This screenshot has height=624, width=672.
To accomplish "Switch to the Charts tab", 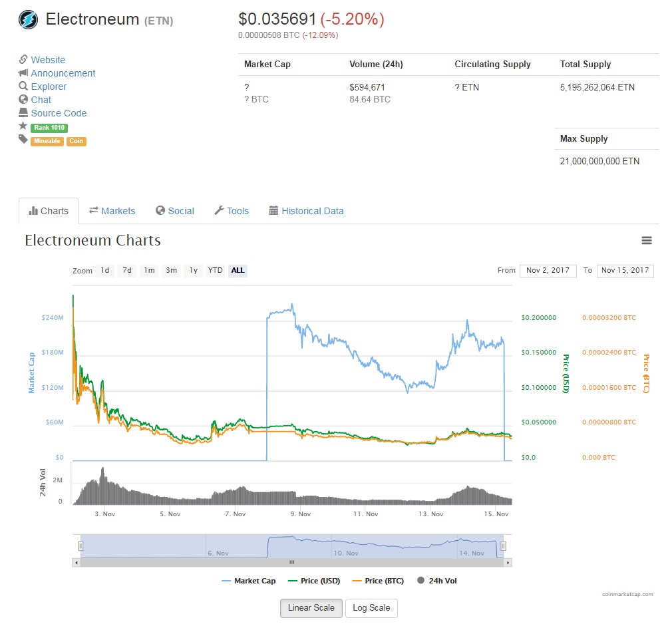I will 49,211.
